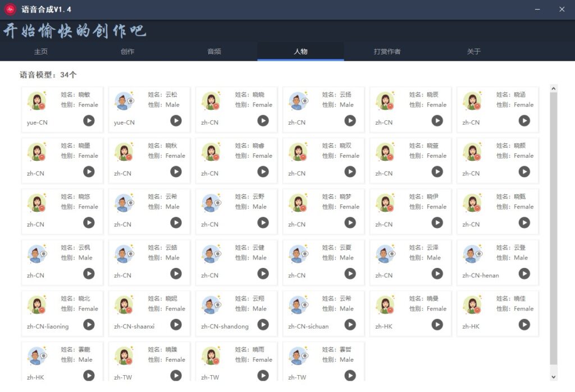Click the scrollbar up arrow

tap(554, 88)
